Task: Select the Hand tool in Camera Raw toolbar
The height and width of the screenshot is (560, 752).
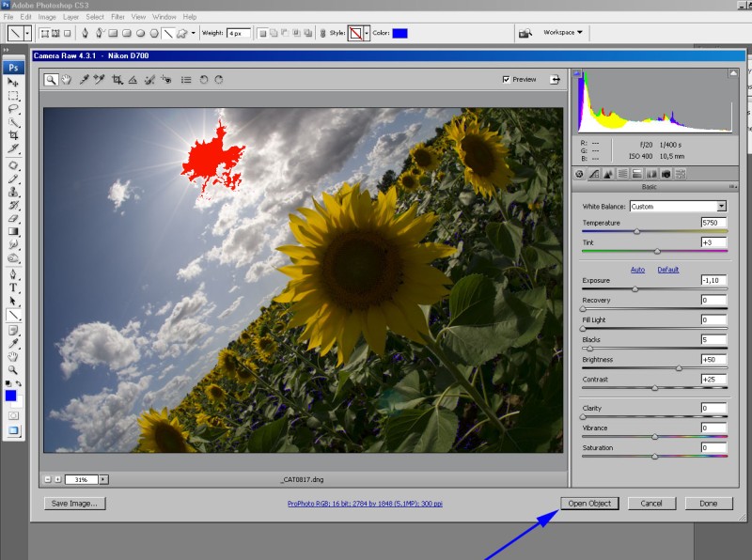Action: click(x=66, y=80)
